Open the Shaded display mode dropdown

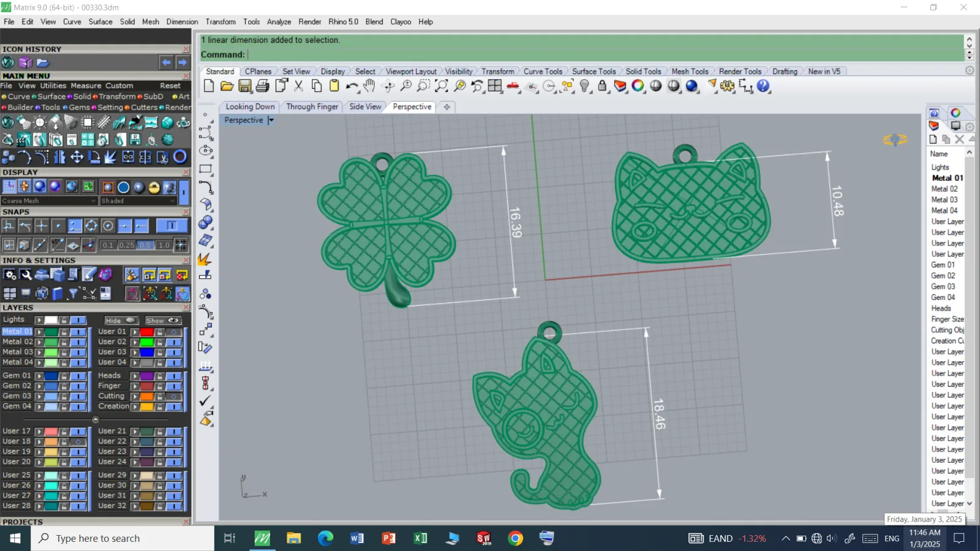point(138,201)
